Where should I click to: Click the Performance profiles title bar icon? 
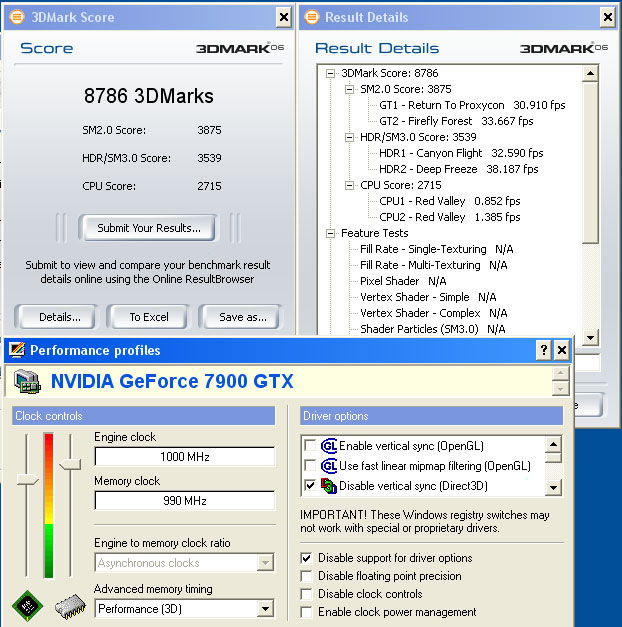coord(17,350)
